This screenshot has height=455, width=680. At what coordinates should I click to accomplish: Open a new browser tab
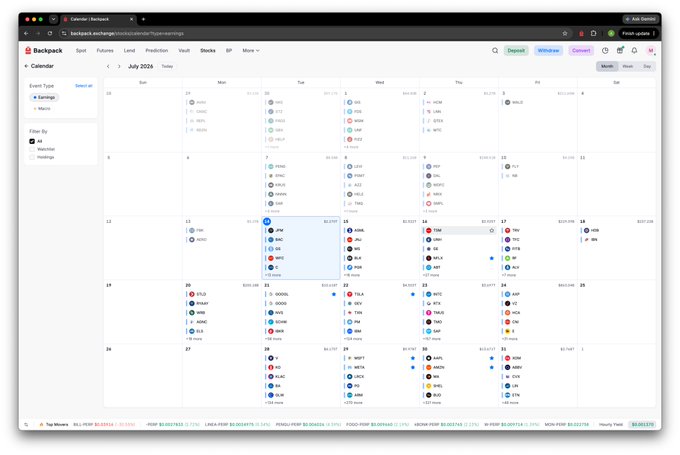[144, 19]
